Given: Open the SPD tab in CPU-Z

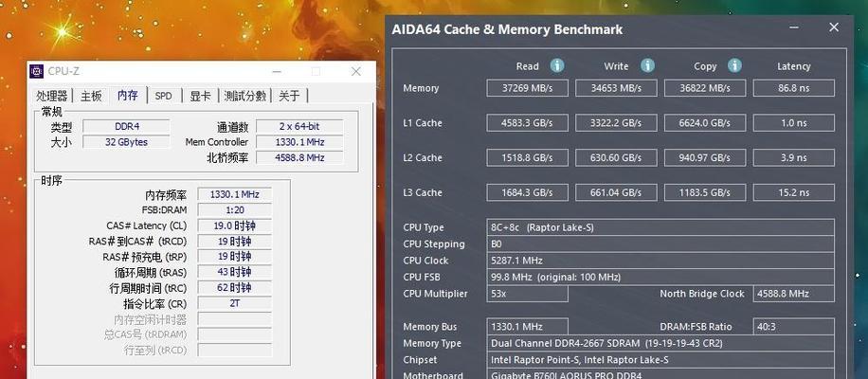Looking at the screenshot, I should pyautogui.click(x=163, y=96).
